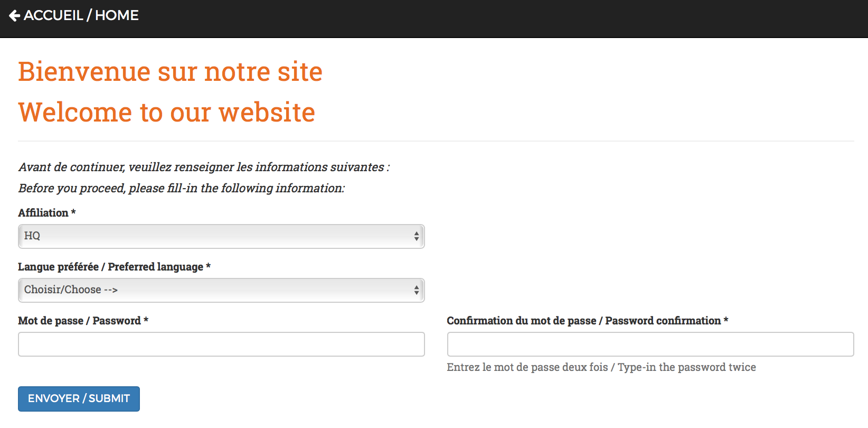Click the stepper arrows on the language selector
The width and height of the screenshot is (868, 428).
416,290
